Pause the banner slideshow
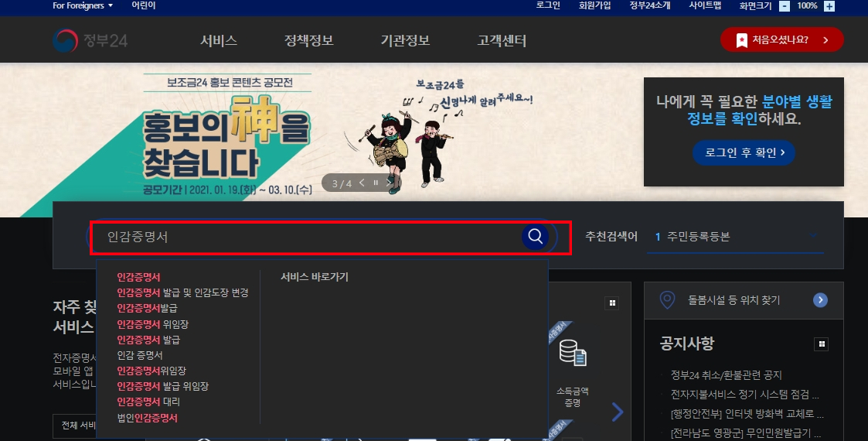This screenshot has width=868, height=441. tap(376, 183)
